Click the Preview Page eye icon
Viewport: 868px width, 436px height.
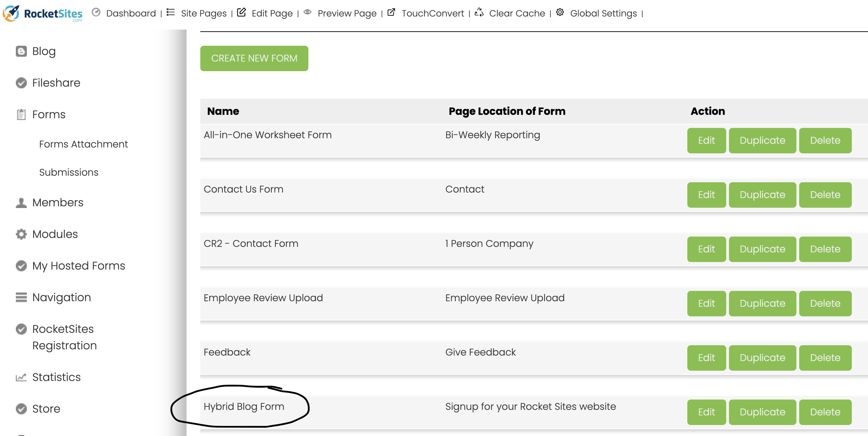click(x=308, y=12)
